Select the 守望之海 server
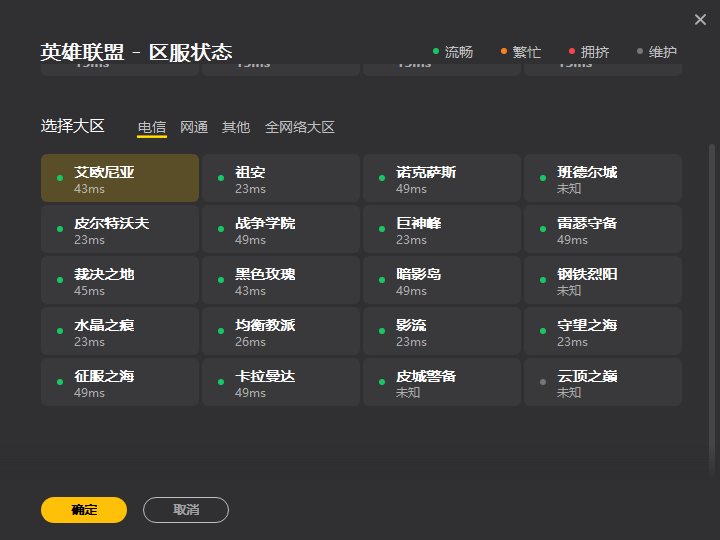 tap(603, 331)
